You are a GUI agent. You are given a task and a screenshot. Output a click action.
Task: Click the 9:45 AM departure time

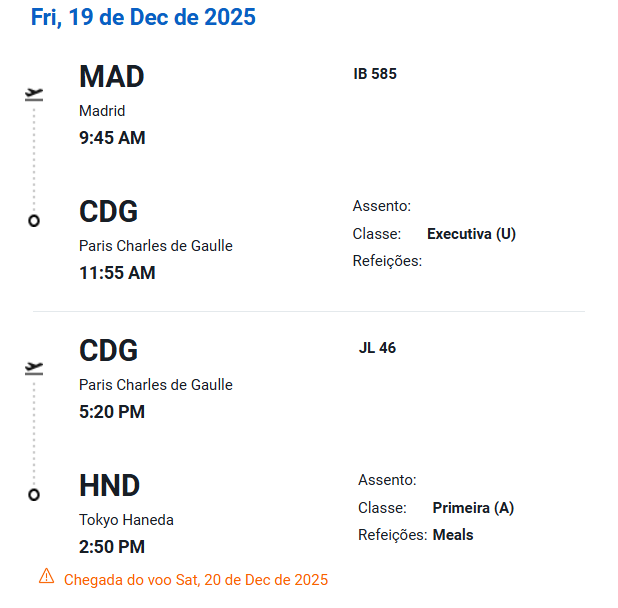112,138
